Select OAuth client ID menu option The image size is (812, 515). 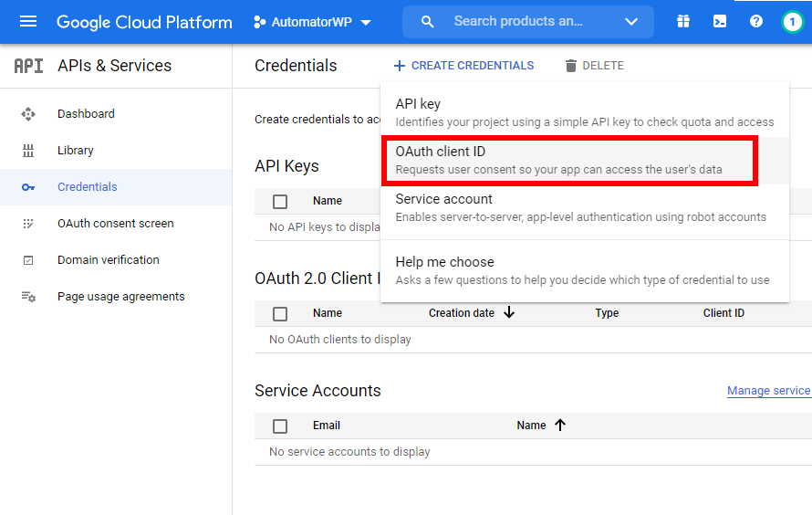567,160
